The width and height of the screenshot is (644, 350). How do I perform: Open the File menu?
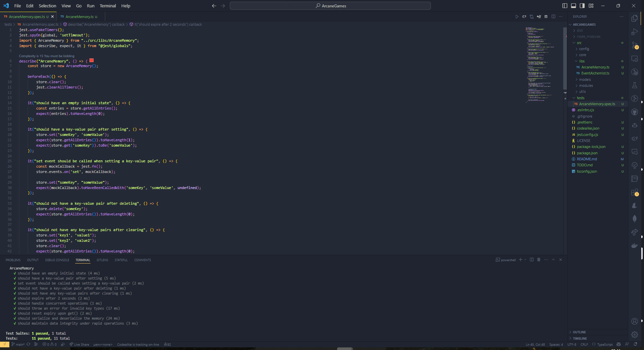click(x=18, y=6)
